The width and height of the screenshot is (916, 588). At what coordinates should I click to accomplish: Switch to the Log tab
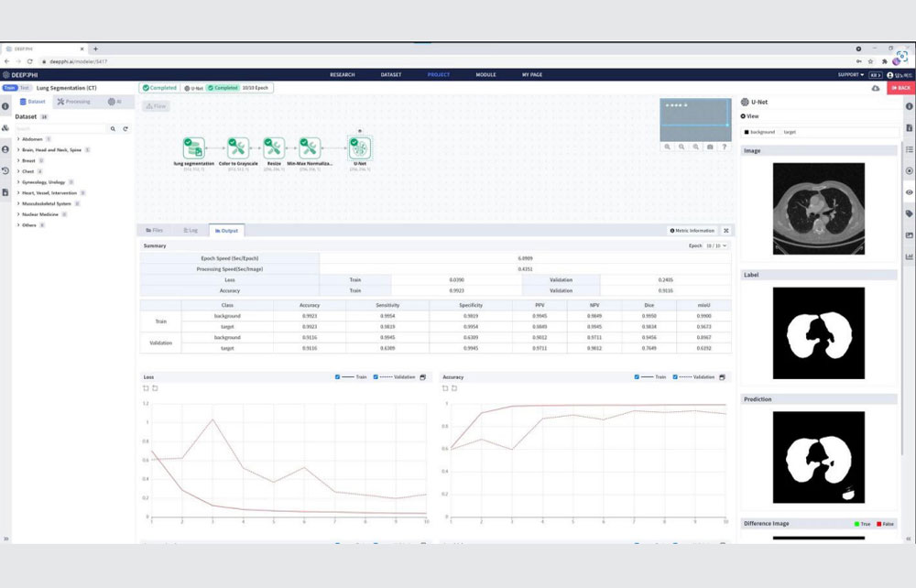[191, 231]
